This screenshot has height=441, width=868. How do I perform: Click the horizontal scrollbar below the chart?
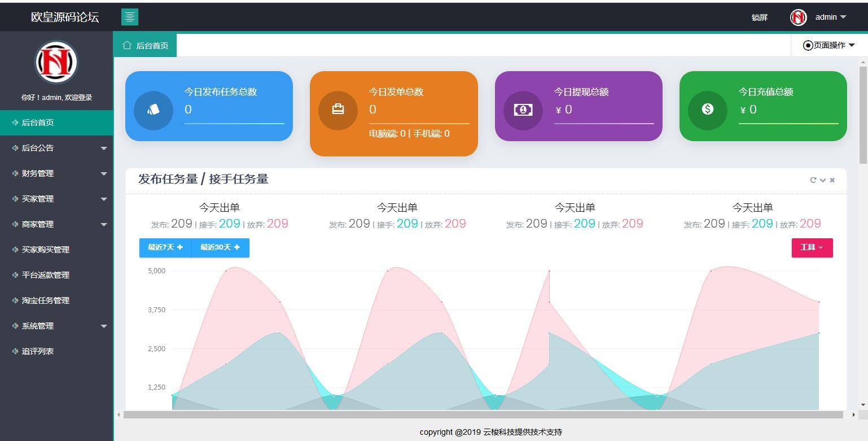point(485,415)
